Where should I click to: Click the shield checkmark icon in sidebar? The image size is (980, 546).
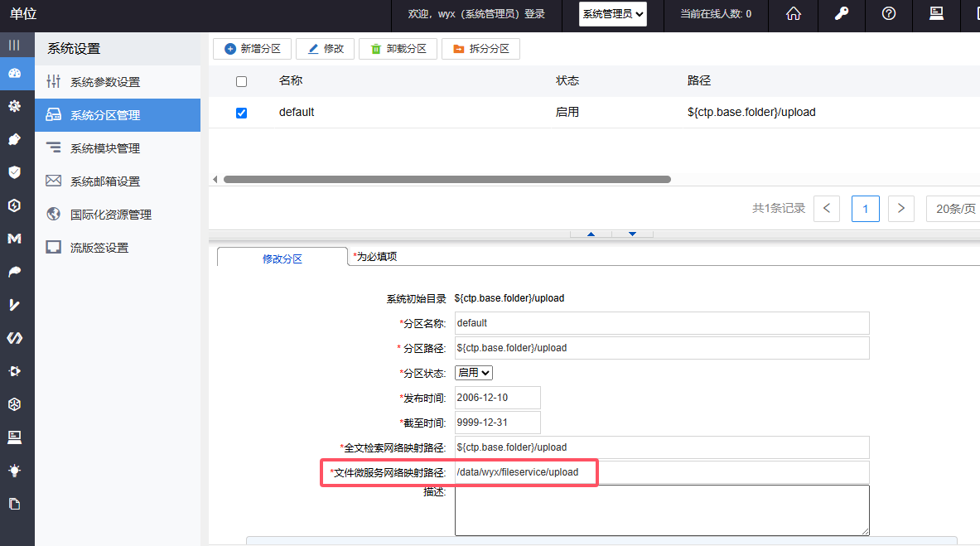[14, 172]
